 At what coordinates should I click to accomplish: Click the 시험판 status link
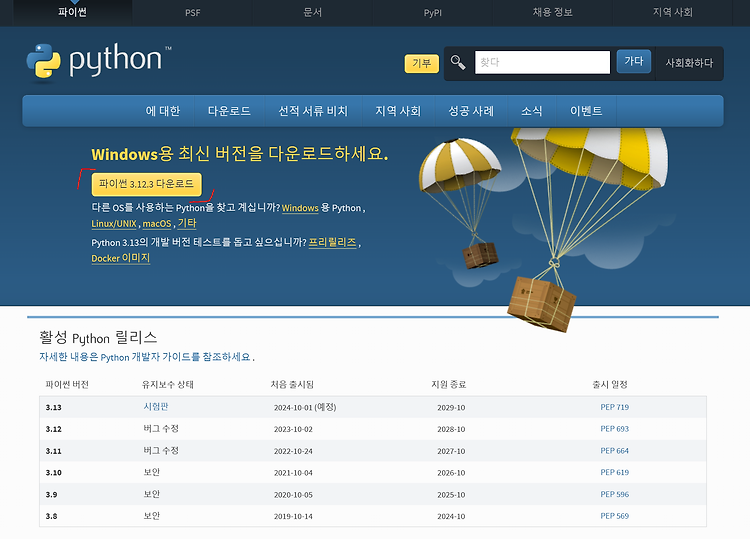156,407
